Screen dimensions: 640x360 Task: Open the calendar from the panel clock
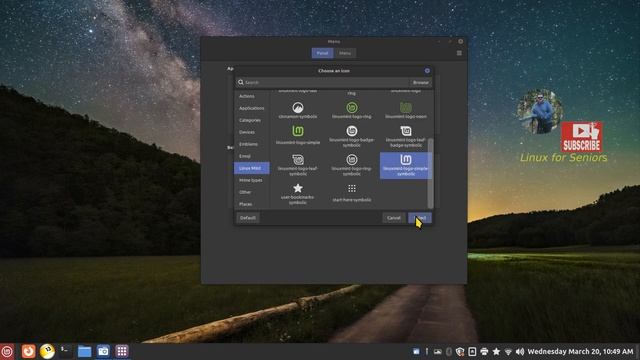pos(580,351)
